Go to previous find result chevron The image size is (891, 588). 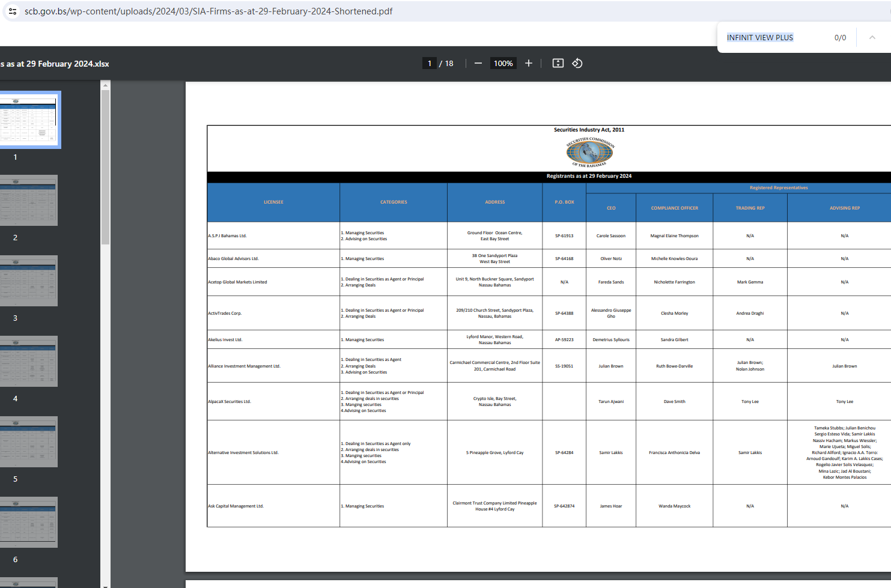(872, 37)
